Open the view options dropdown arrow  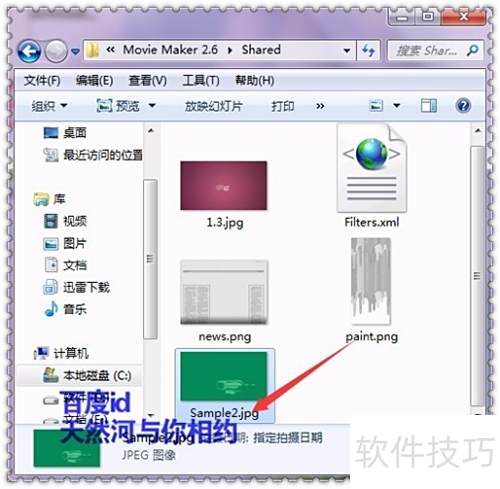click(x=397, y=106)
